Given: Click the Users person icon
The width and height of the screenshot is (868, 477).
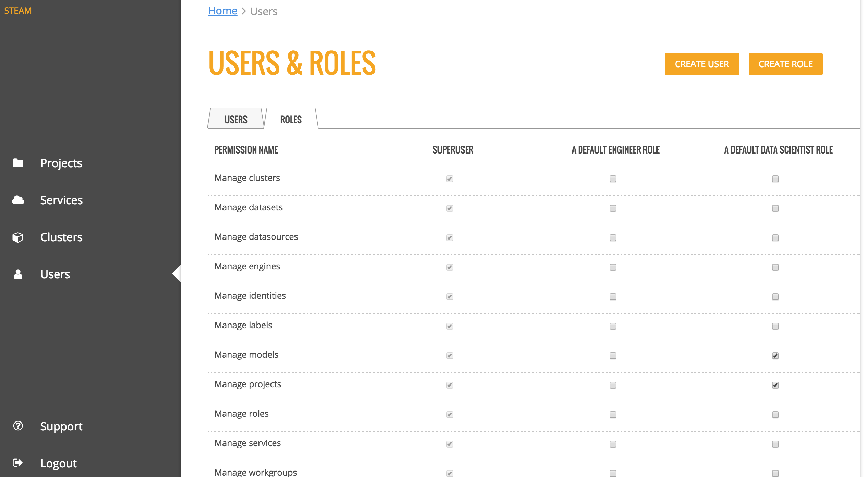Looking at the screenshot, I should click(x=18, y=274).
